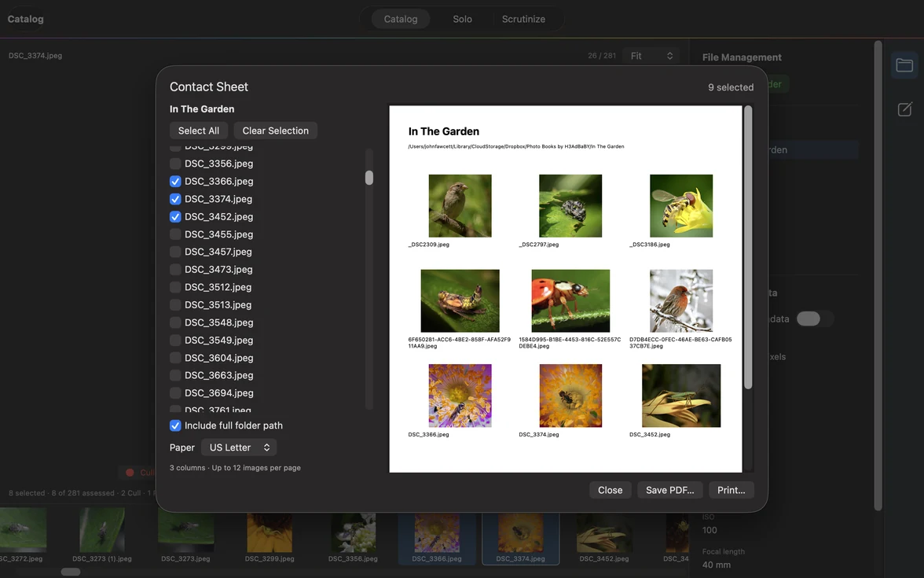
Task: Click the '9 selected' count text
Action: [731, 87]
